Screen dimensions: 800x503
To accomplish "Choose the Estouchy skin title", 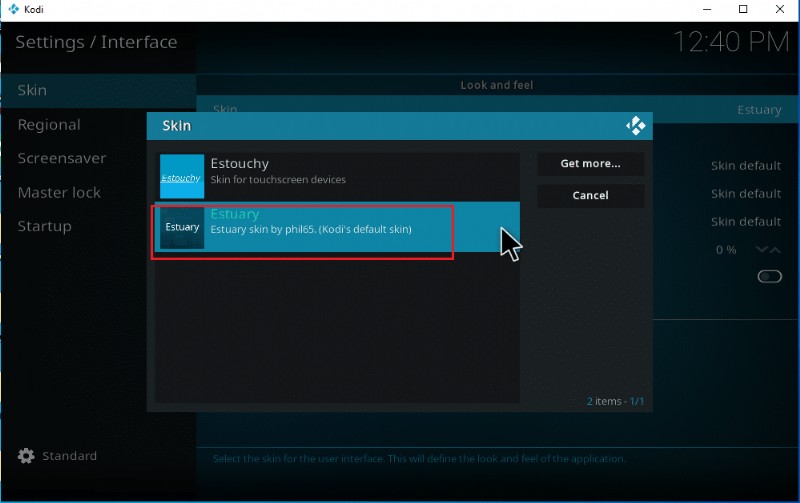I will 240,164.
